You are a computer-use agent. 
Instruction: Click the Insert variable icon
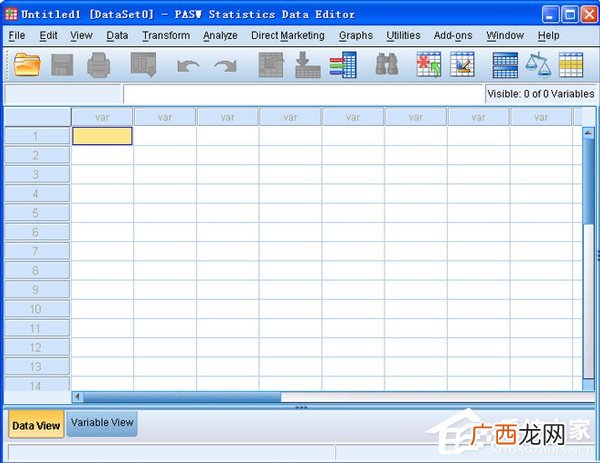462,64
